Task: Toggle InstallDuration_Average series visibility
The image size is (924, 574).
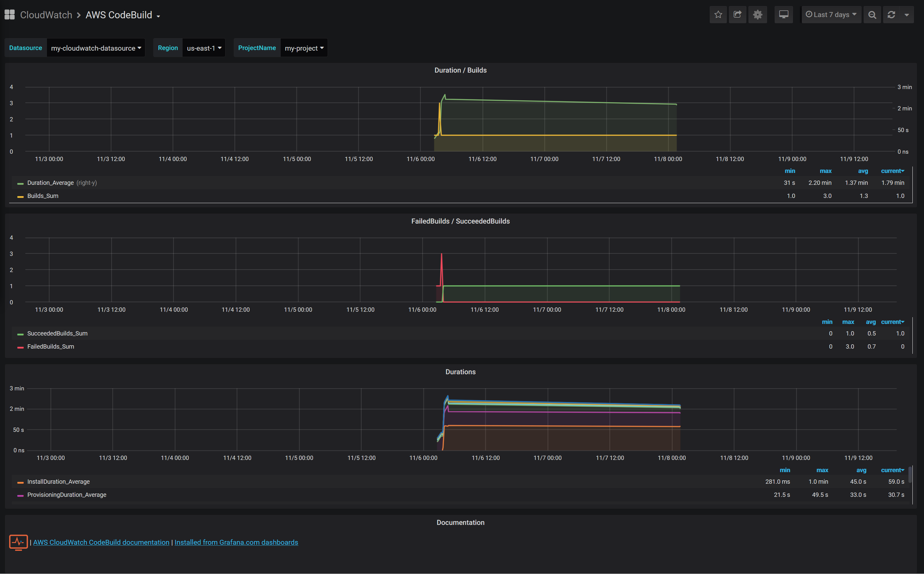Action: point(59,482)
